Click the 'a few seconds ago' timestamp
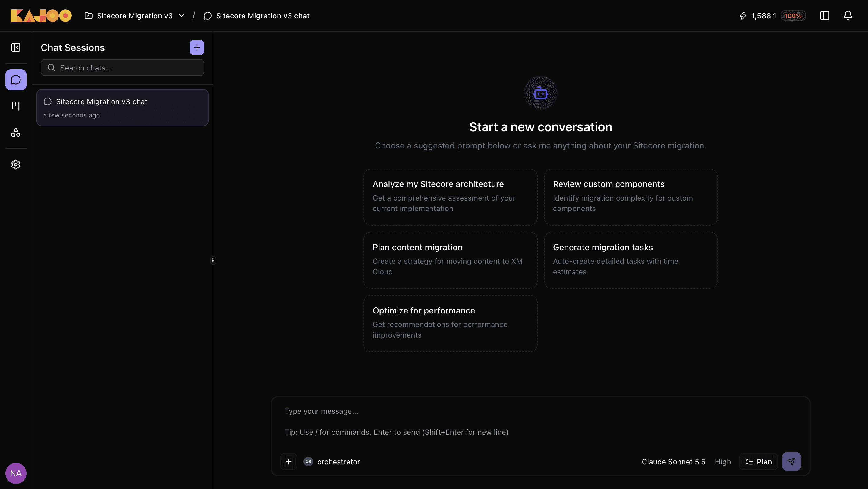 coord(71,115)
